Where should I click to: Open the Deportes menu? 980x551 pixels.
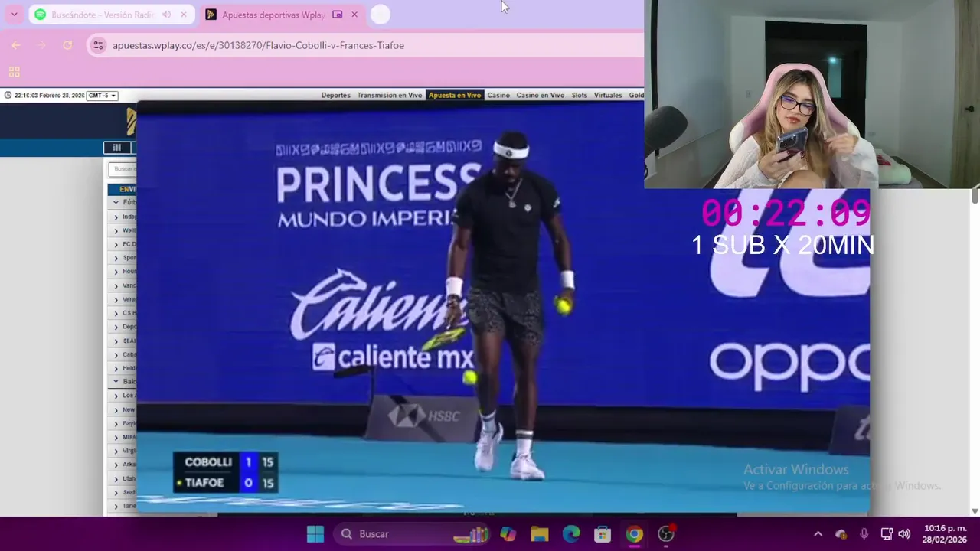(x=335, y=95)
